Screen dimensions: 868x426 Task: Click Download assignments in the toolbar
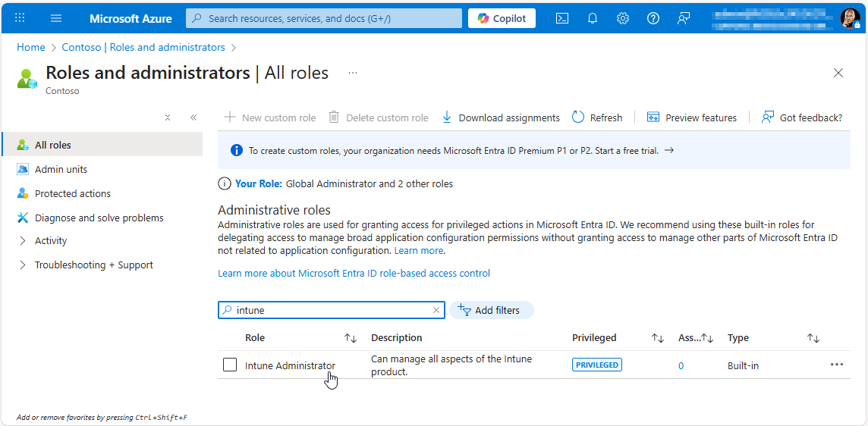click(x=501, y=117)
